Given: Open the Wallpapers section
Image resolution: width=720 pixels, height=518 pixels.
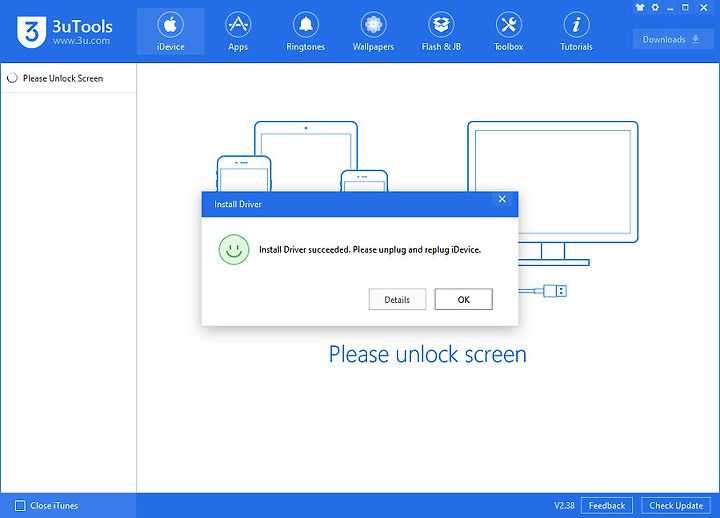Looking at the screenshot, I should (373, 32).
